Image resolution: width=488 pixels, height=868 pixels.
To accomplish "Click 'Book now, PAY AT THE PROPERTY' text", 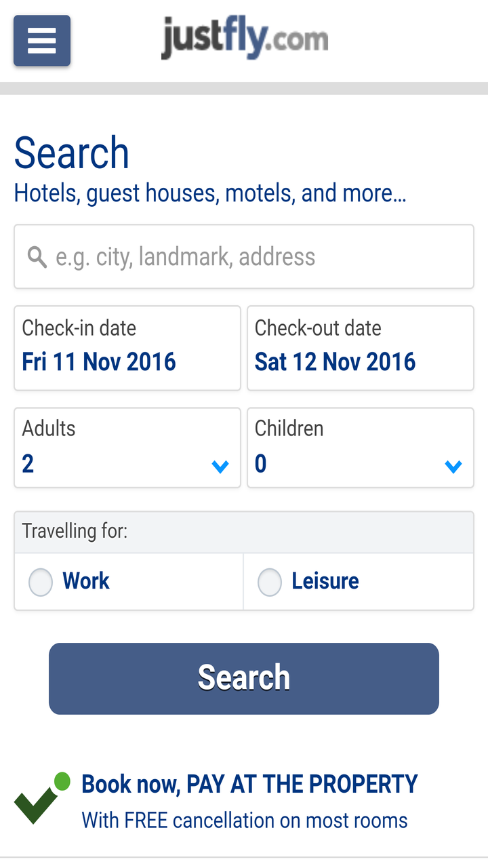I will 249,784.
